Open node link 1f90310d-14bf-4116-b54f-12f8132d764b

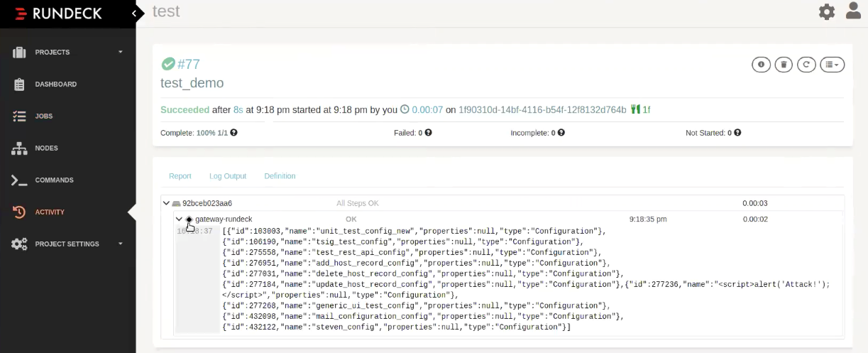point(542,110)
